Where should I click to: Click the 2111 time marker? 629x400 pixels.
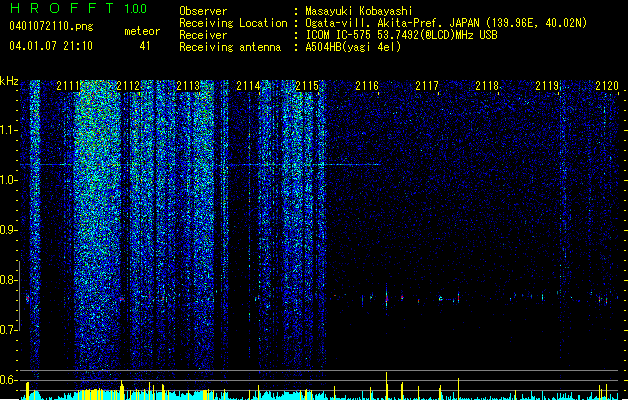[68, 86]
